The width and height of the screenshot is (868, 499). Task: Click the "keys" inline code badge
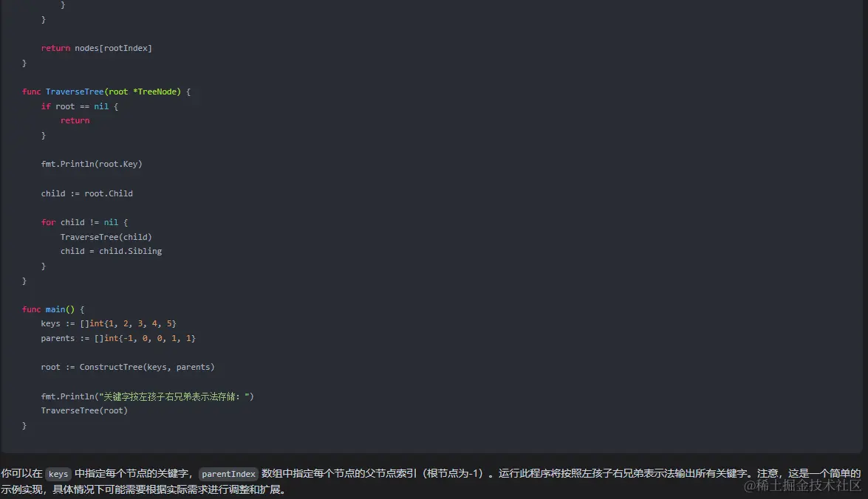click(x=58, y=474)
